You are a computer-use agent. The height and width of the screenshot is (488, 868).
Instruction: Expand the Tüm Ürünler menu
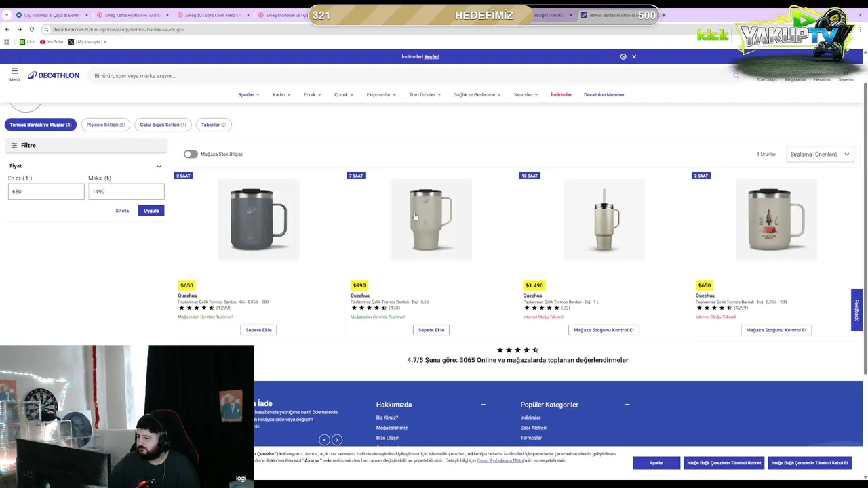point(425,95)
